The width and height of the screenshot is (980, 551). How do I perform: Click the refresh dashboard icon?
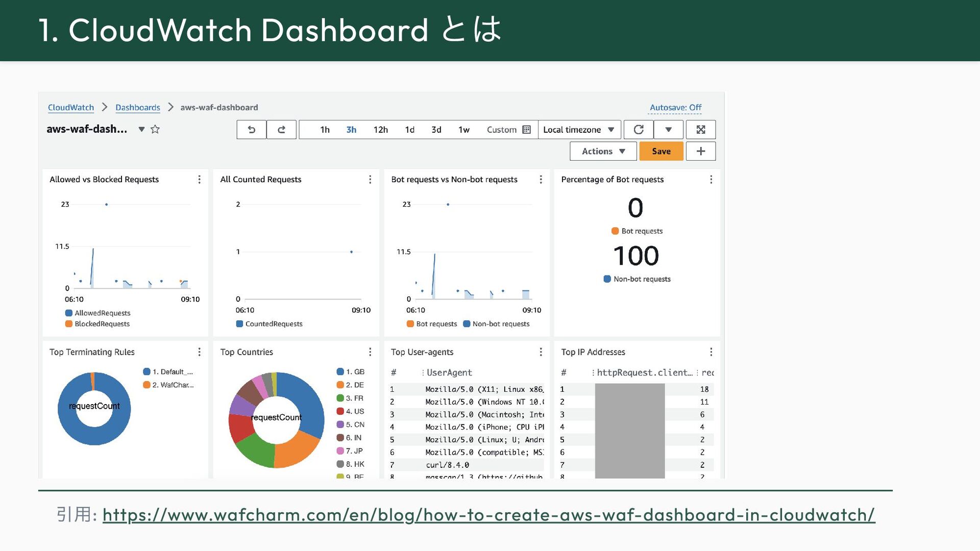point(639,130)
